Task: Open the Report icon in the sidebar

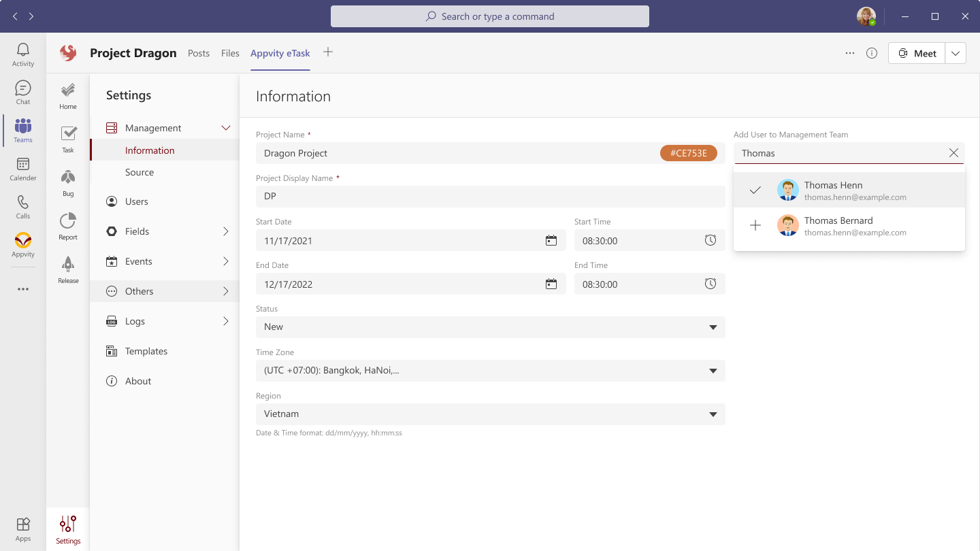Action: click(67, 220)
